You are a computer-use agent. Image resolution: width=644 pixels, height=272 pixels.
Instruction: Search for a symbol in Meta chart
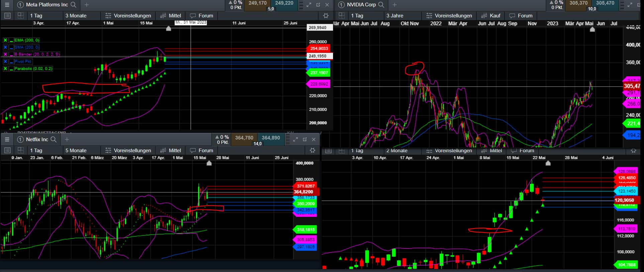[x=74, y=5]
